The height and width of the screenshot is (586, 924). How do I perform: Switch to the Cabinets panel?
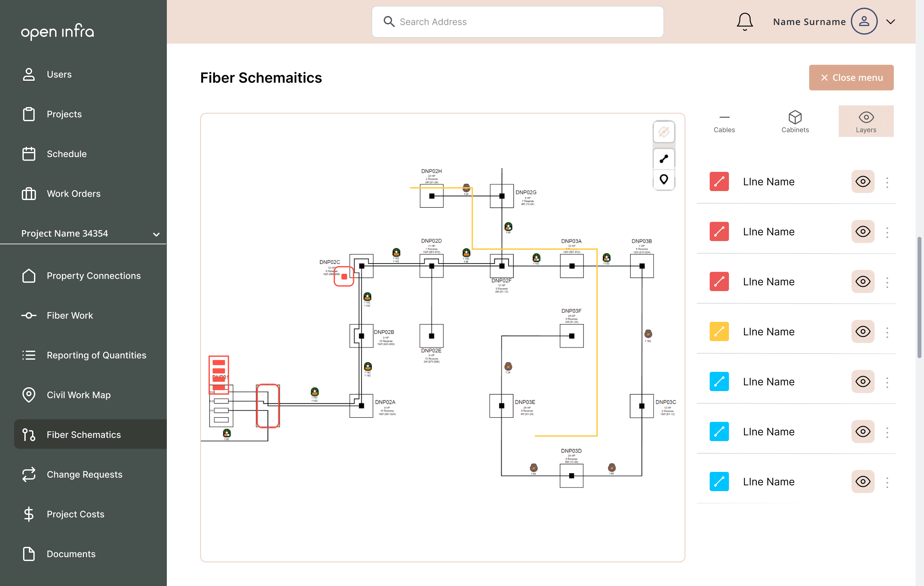[795, 121]
